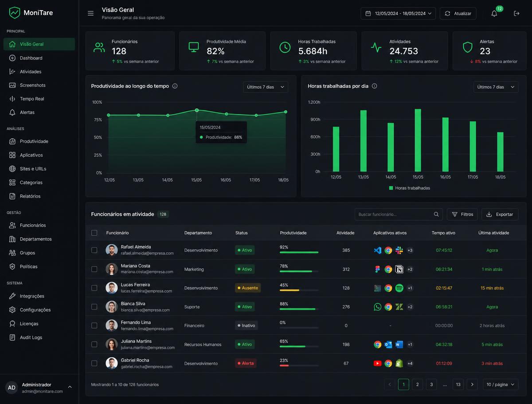Click the Atualizar button
532x404 pixels.
point(458,13)
